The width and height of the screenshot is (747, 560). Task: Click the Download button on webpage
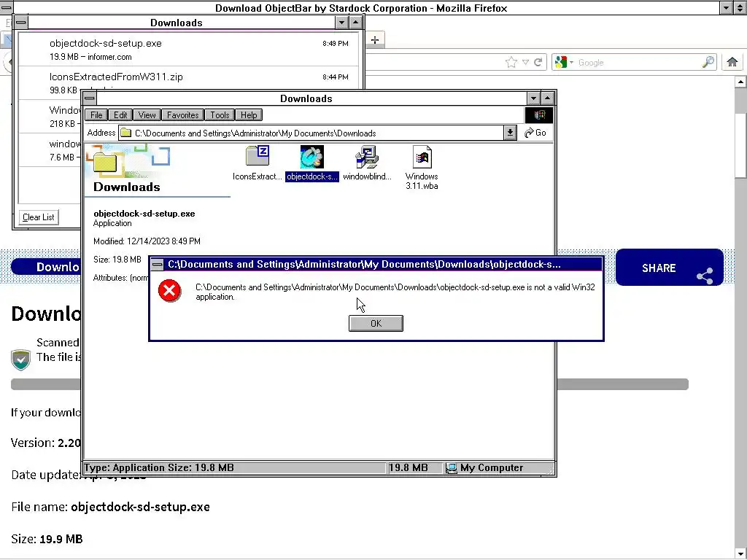click(x=45, y=267)
